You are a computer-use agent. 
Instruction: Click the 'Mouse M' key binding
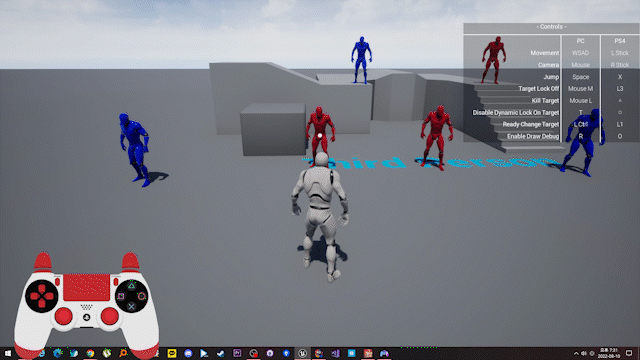580,89
